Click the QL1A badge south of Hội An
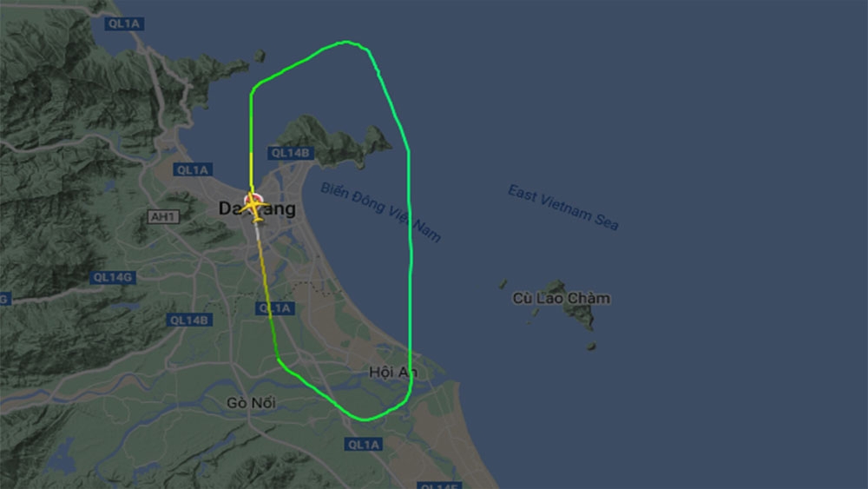This screenshot has width=868, height=489. pos(363,444)
